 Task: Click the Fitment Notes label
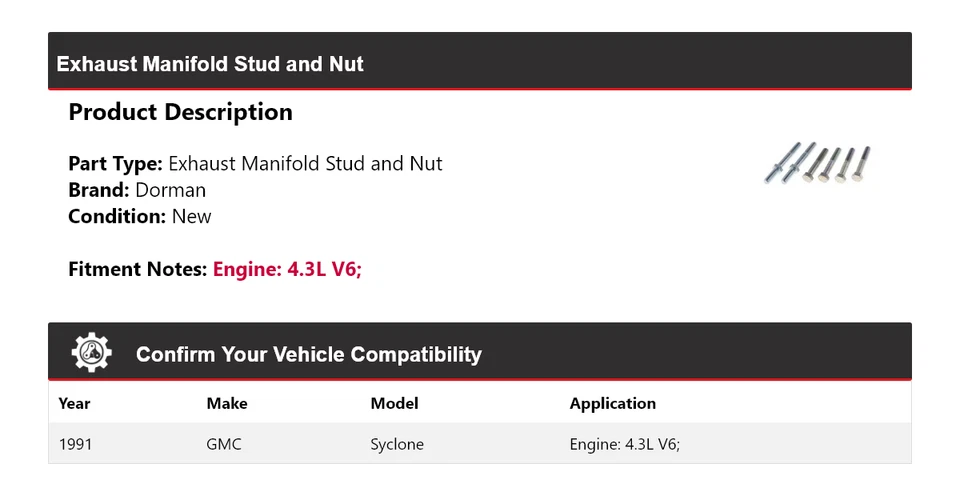[x=138, y=269]
